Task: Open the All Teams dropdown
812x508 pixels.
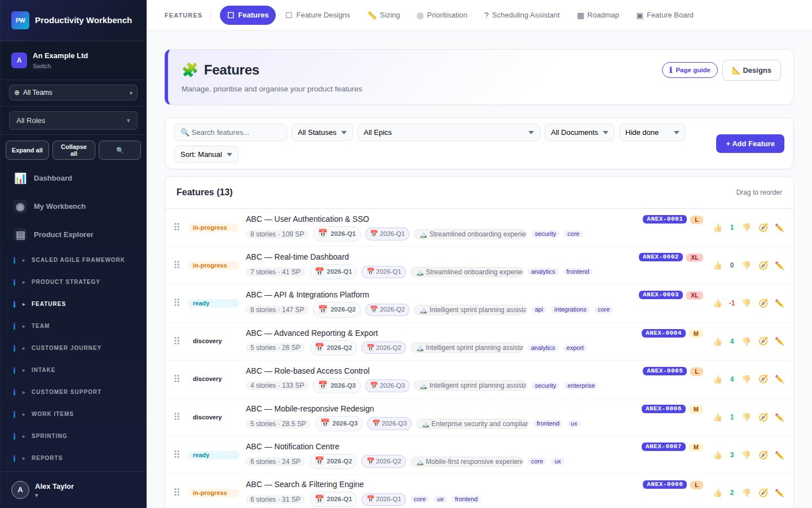Action: tap(73, 93)
